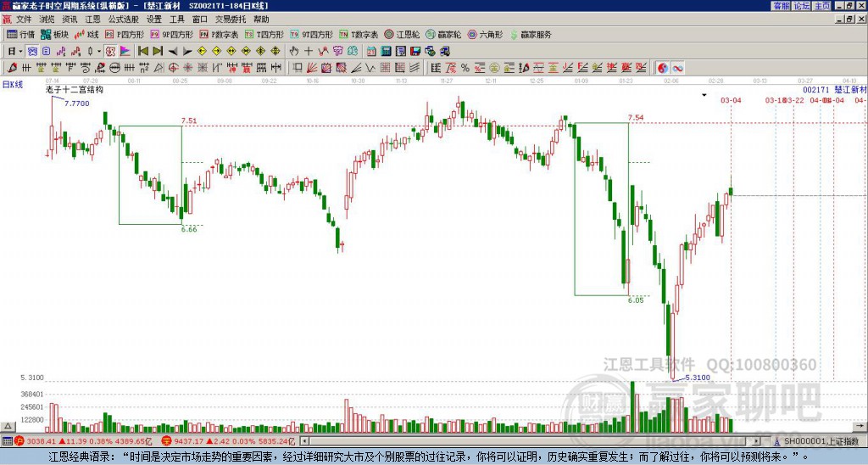Click the black left arrow icon
Viewport: 868px width, 465px height.
(173, 51)
